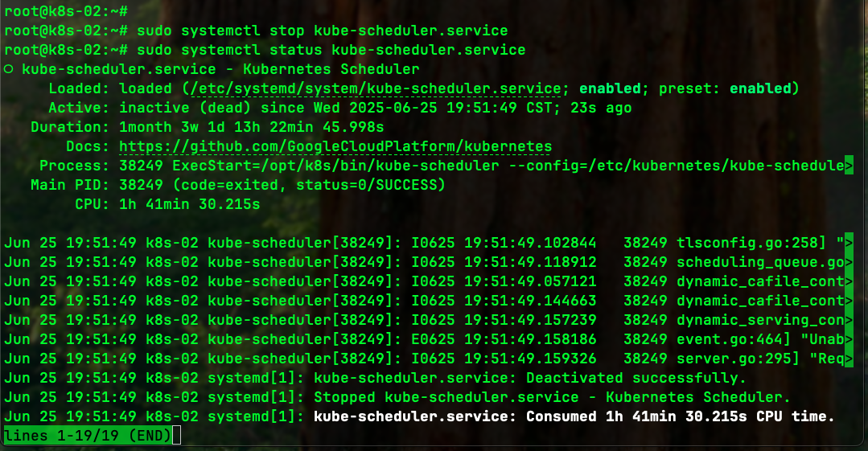Click the truncation marker on the server.go:295 line
The image size is (868, 451).
pyautogui.click(x=849, y=359)
